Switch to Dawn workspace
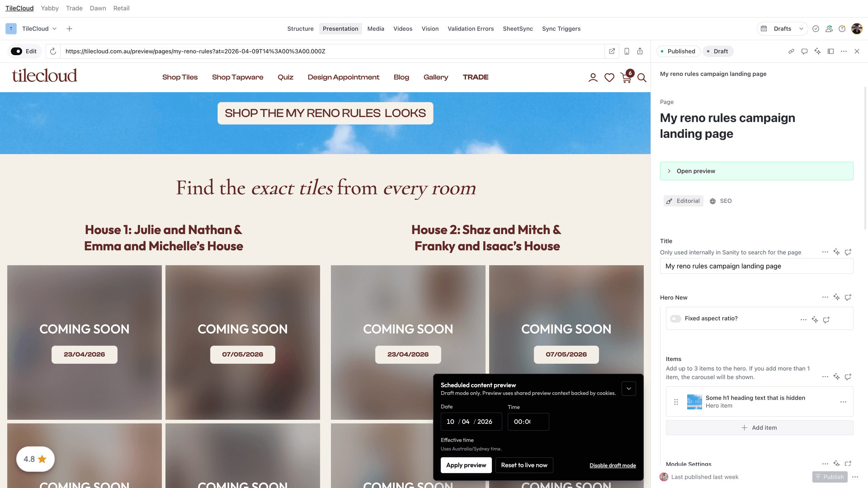The image size is (868, 488). pos(98,8)
